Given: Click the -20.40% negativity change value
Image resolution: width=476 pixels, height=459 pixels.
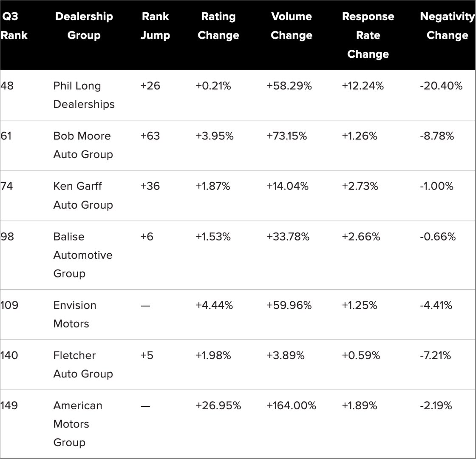Looking at the screenshot, I should (x=441, y=86).
